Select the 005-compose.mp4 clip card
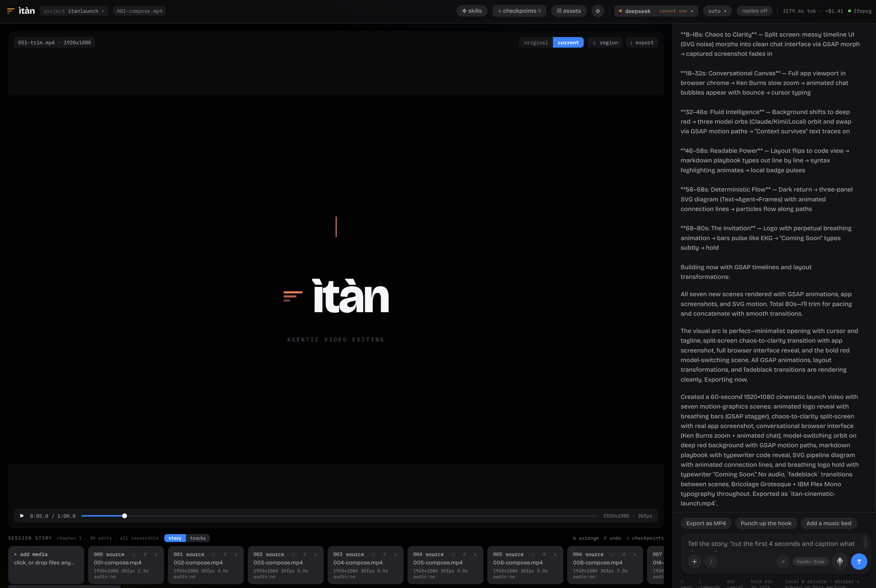Viewport: 876px width, 588px height. pos(445,565)
